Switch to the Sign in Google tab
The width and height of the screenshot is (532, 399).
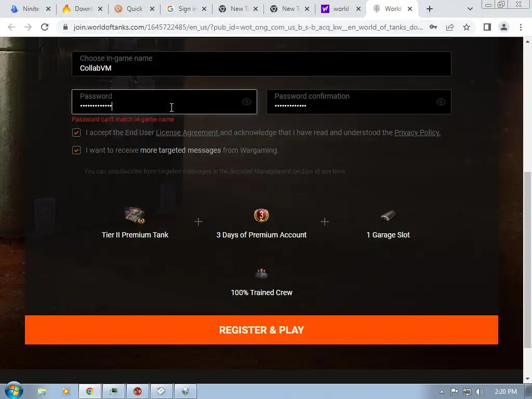point(187,9)
